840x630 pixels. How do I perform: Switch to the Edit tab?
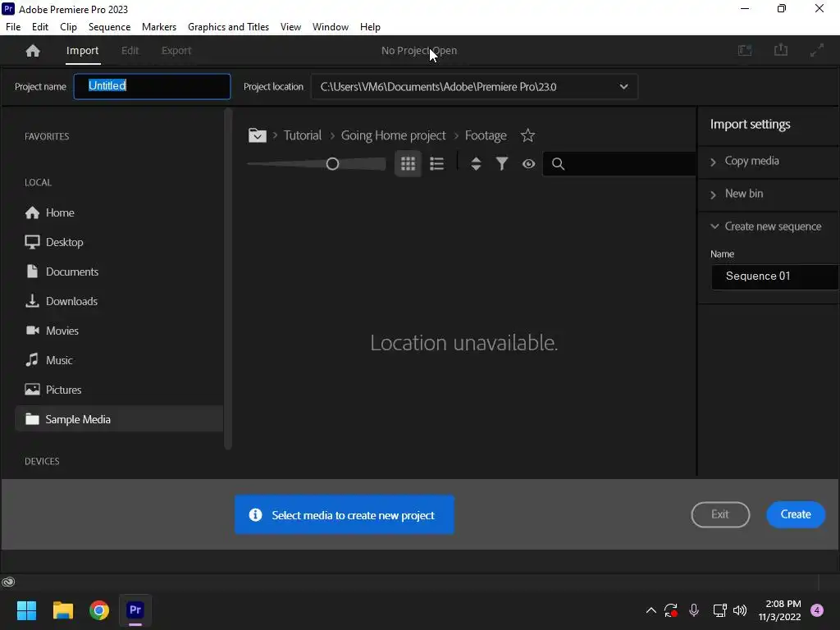coord(130,50)
